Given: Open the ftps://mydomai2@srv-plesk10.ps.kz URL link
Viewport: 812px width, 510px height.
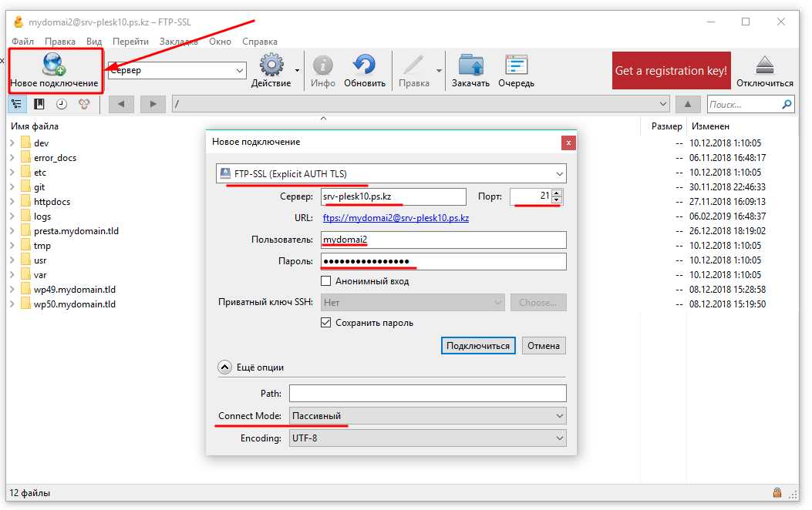Looking at the screenshot, I should [x=396, y=218].
